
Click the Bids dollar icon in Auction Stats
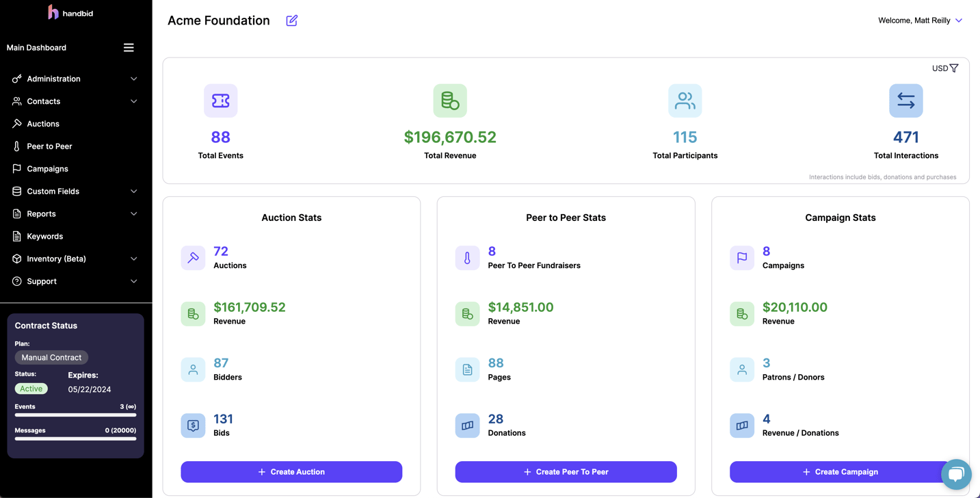point(193,425)
